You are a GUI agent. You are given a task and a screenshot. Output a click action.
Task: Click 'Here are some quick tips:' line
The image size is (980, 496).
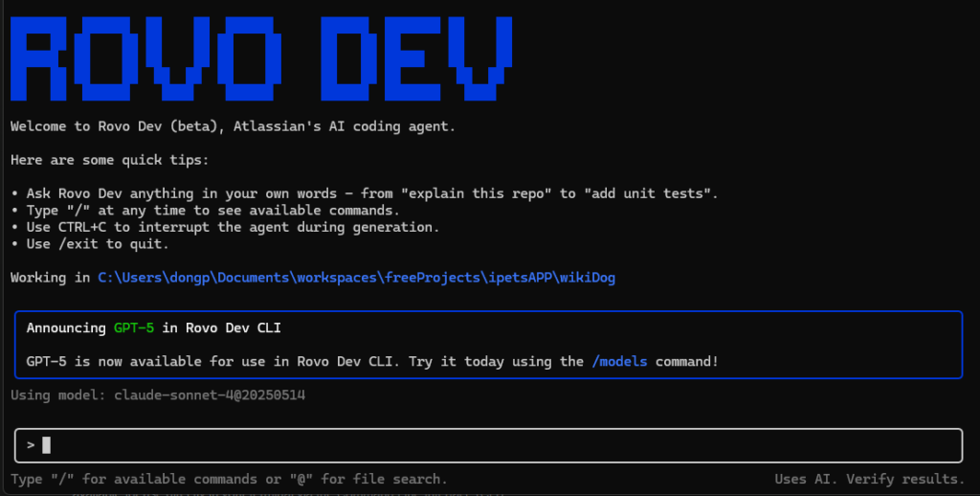(x=109, y=160)
